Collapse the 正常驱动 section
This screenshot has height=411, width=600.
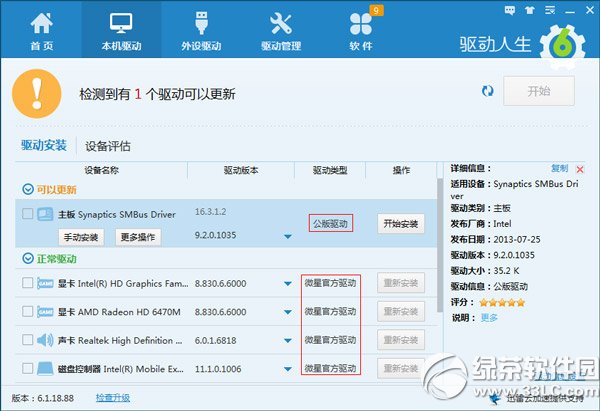point(28,259)
